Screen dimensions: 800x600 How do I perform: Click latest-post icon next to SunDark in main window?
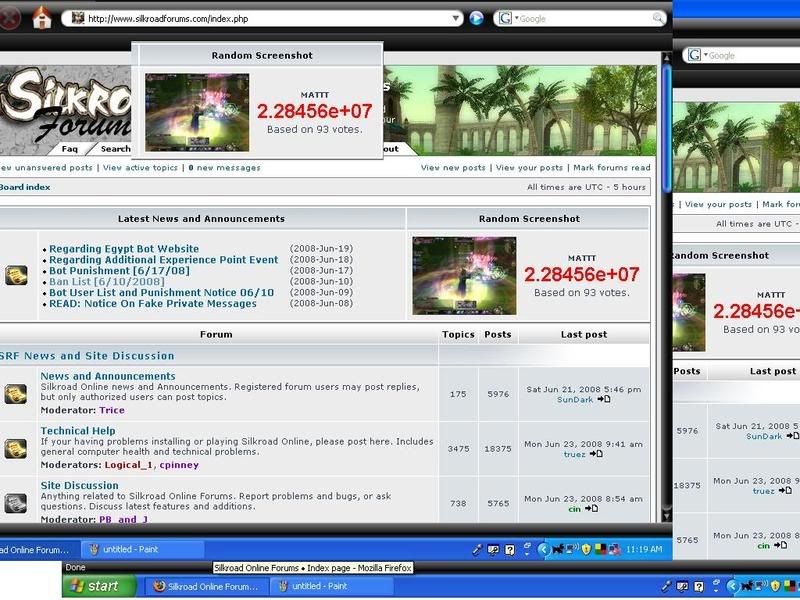click(x=604, y=399)
